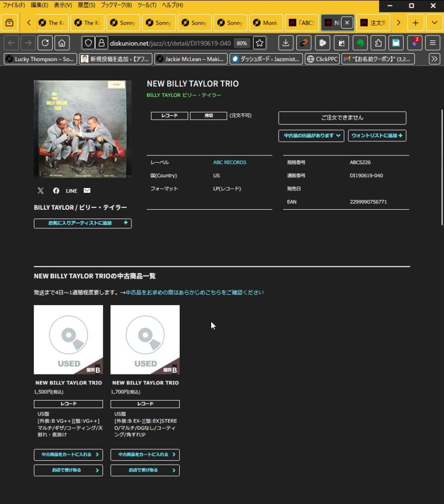The image size is (444, 504).
Task: Reload the current page
Action: 45,43
